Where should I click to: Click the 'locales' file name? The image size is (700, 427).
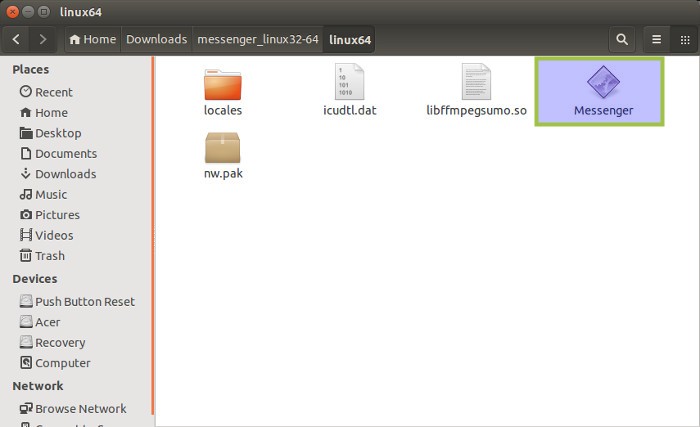click(x=223, y=110)
